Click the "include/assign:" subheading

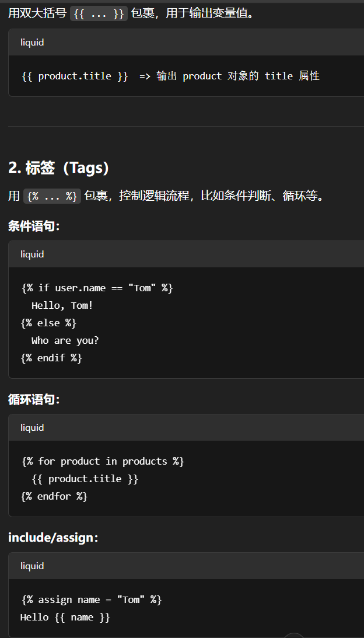click(53, 538)
